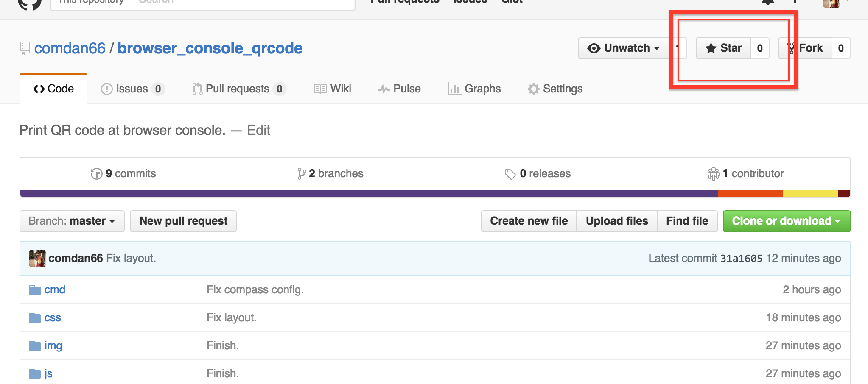Open 'Finish.' commit in js row

click(223, 373)
